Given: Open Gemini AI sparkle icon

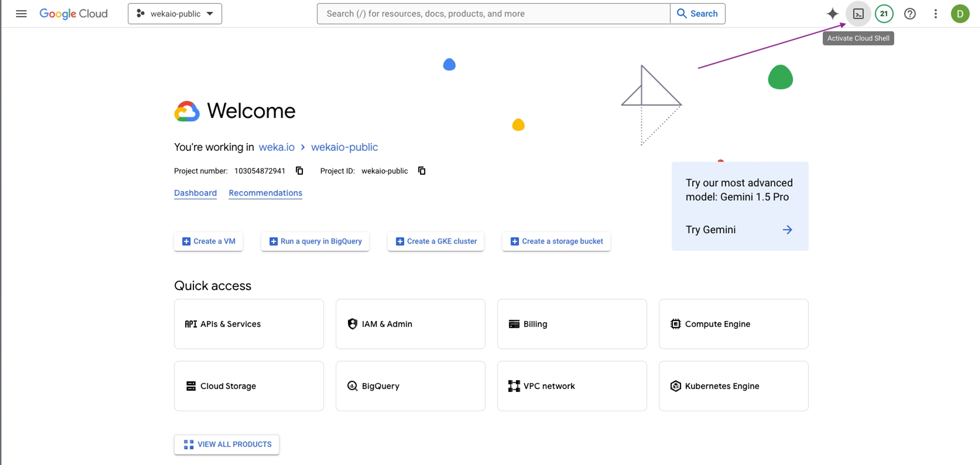Looking at the screenshot, I should click(x=832, y=14).
